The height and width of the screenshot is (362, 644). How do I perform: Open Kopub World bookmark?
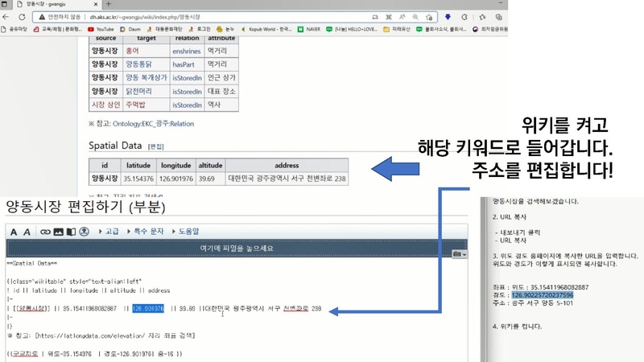[266, 29]
